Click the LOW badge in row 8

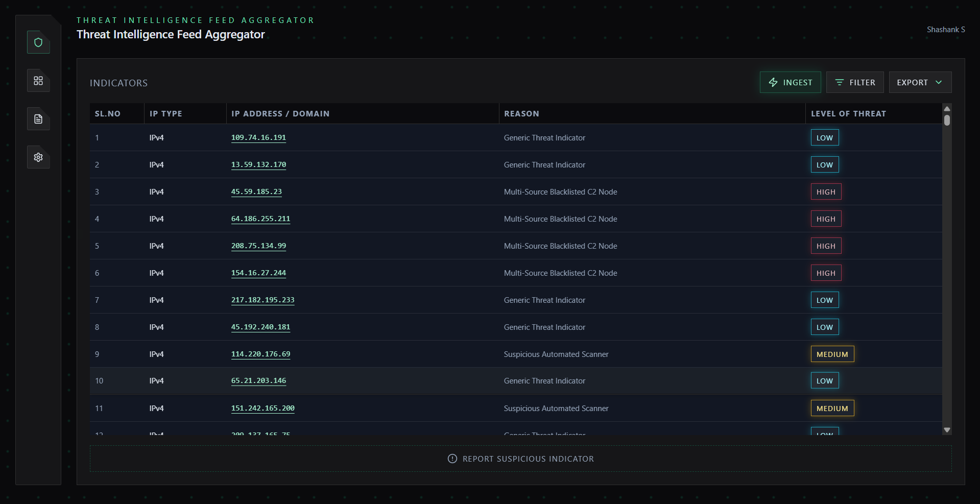point(825,327)
